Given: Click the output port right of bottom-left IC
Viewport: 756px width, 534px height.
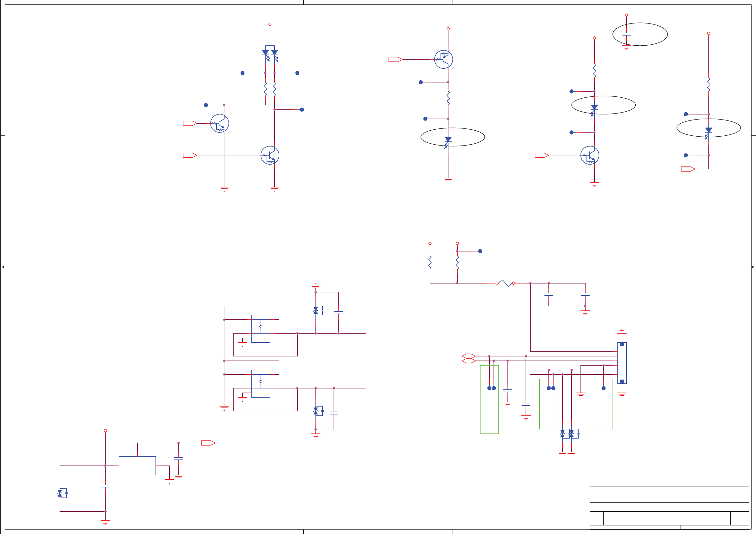Looking at the screenshot, I should [x=208, y=443].
